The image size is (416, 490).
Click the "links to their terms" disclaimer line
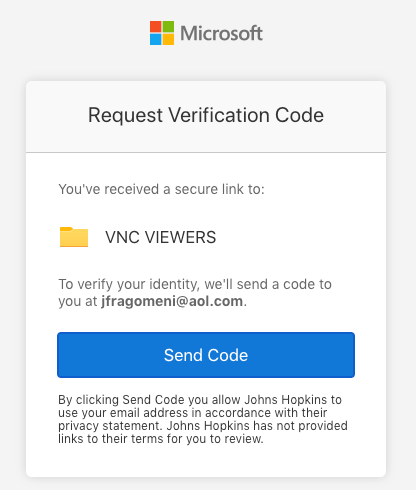[161, 439]
